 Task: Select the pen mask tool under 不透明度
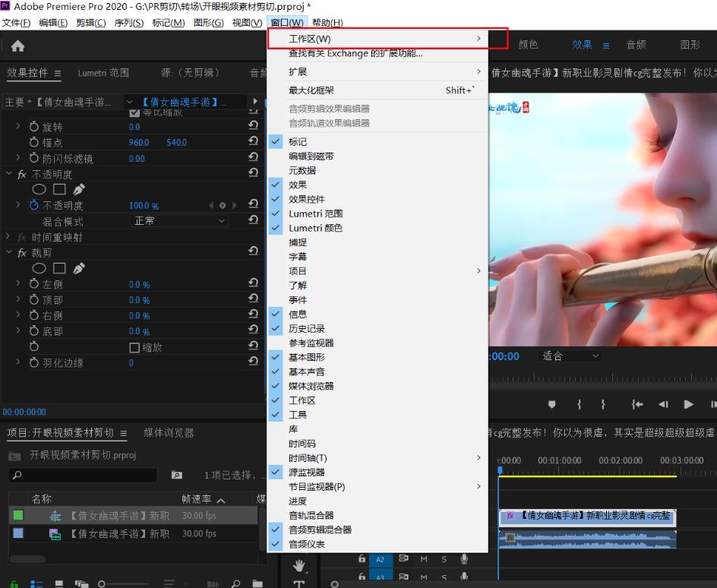tap(79, 190)
